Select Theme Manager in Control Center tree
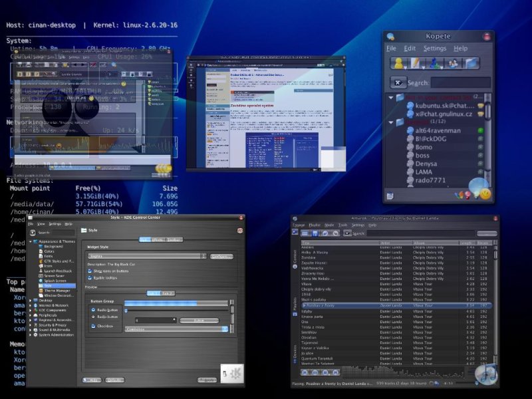The image size is (532, 399). point(57,291)
